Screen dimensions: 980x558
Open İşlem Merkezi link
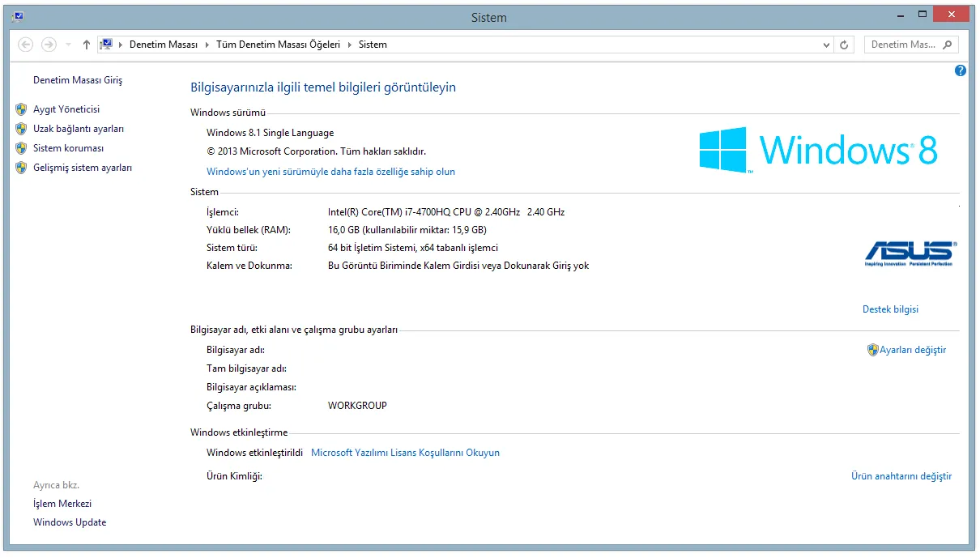pyautogui.click(x=62, y=504)
